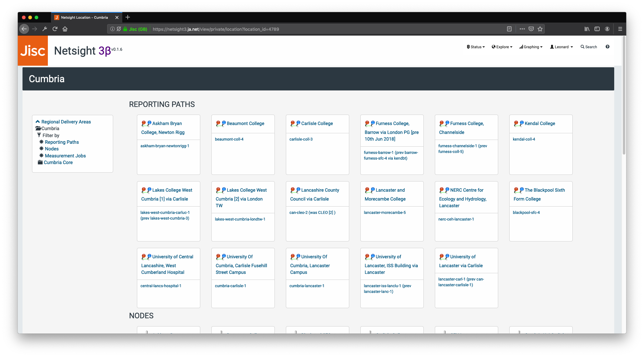
Task: Open the help question mark icon
Action: click(608, 47)
